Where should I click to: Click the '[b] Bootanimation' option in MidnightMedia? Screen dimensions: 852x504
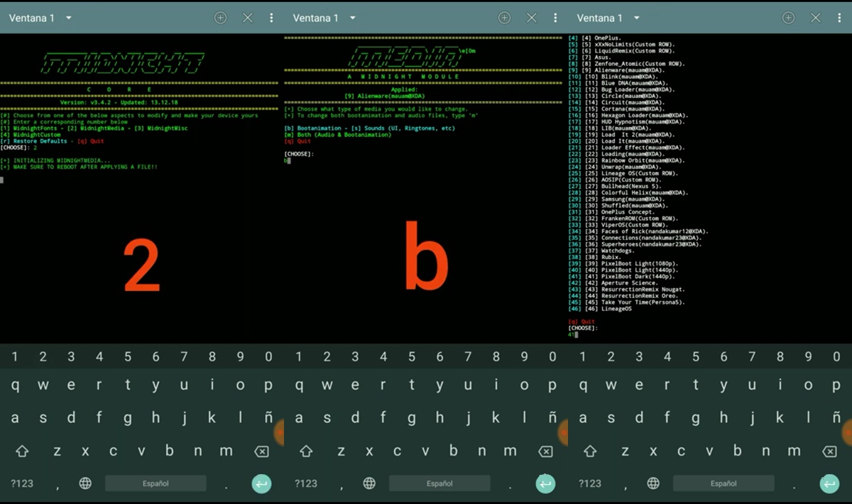coord(315,128)
